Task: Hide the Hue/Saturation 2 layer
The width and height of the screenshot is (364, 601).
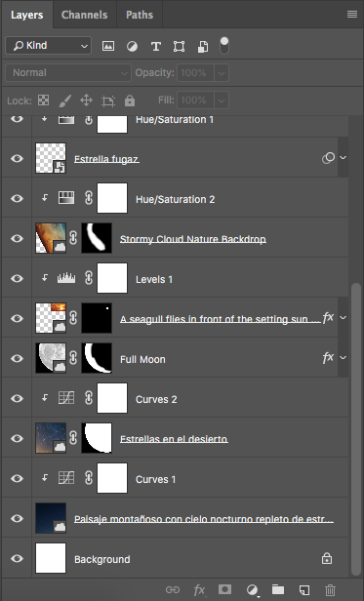Action: [17, 198]
